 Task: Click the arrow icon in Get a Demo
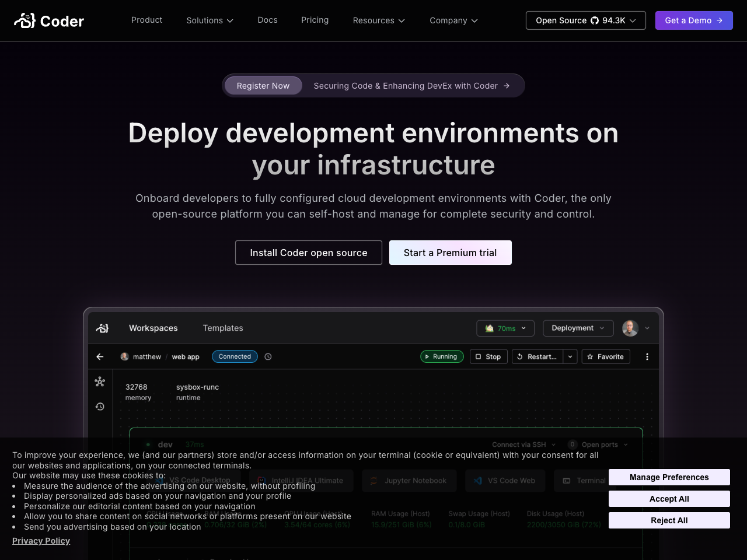coord(720,20)
